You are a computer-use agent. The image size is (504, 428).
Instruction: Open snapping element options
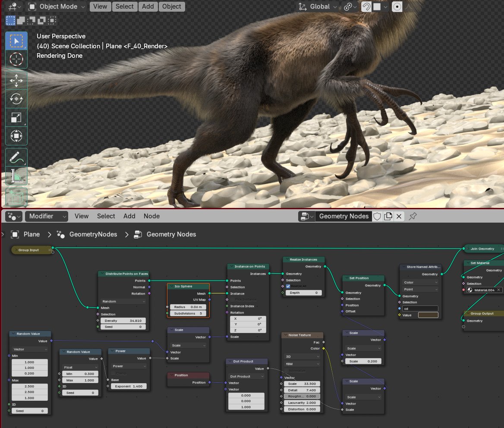[x=380, y=7]
